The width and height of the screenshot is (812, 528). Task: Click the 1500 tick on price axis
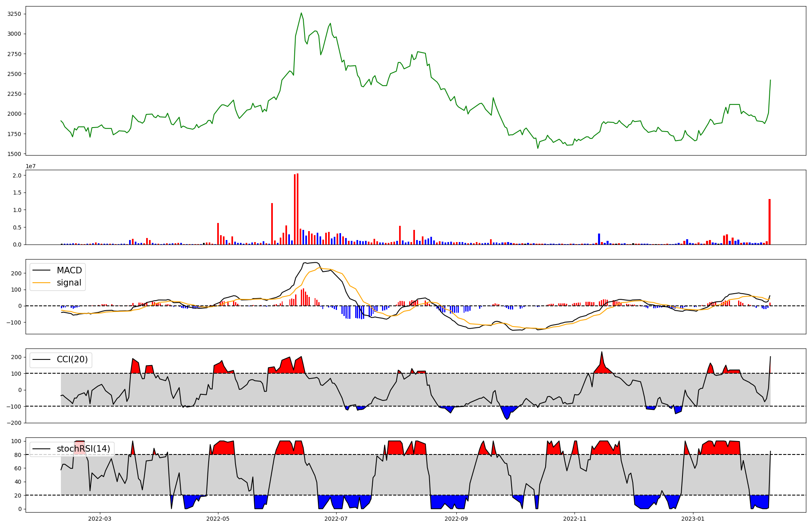(x=14, y=154)
